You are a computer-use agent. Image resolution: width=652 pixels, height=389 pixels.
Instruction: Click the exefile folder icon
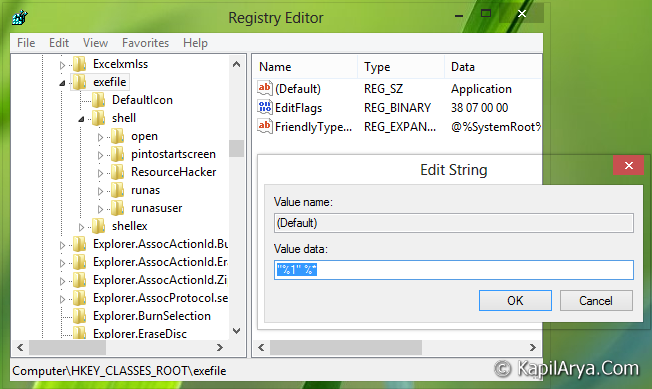(x=79, y=82)
